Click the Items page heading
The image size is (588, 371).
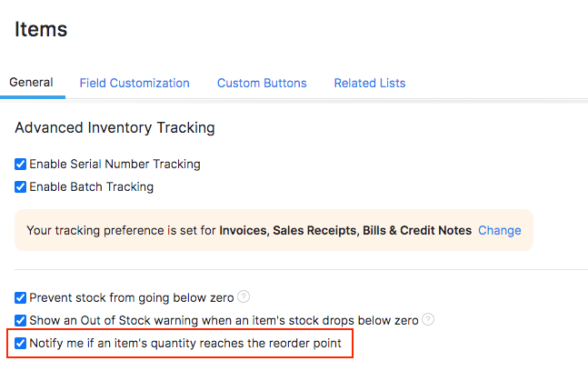(x=41, y=29)
